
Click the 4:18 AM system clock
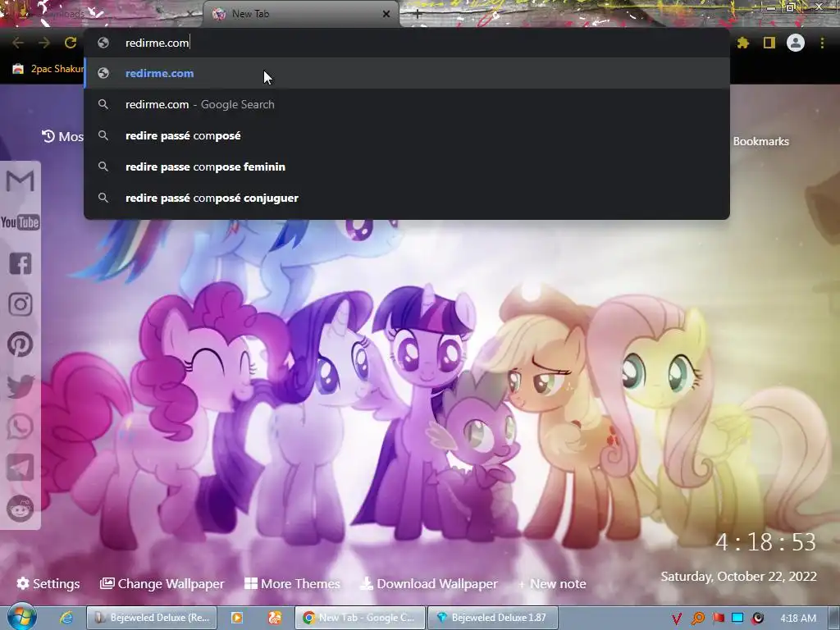(797, 619)
